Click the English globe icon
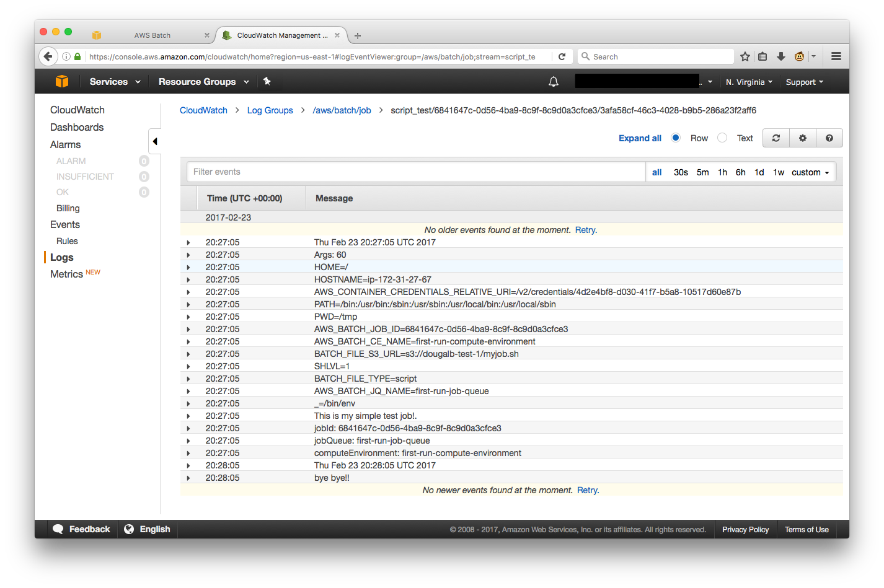 click(129, 529)
